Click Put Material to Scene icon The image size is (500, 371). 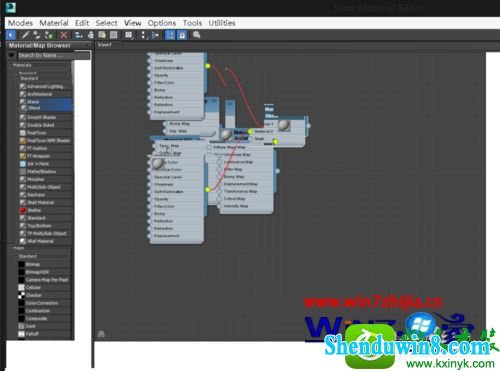pyautogui.click(x=37, y=35)
